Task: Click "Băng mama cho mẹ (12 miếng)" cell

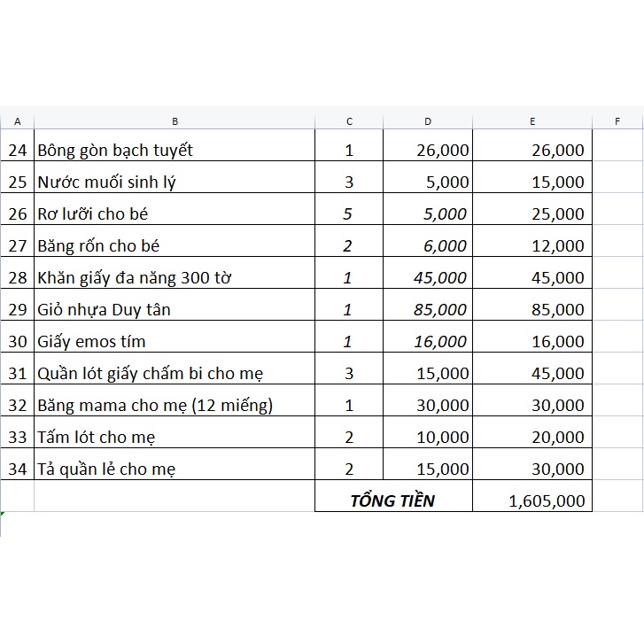Action: tap(155, 405)
